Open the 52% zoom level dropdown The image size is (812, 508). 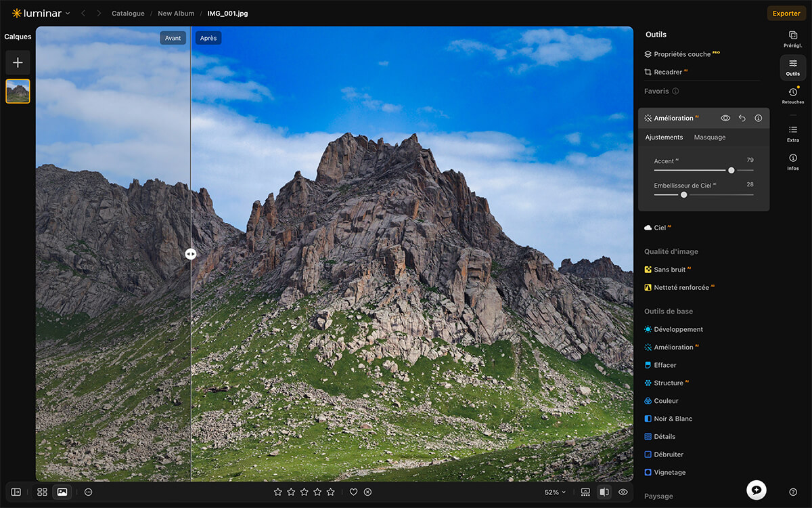(x=555, y=492)
